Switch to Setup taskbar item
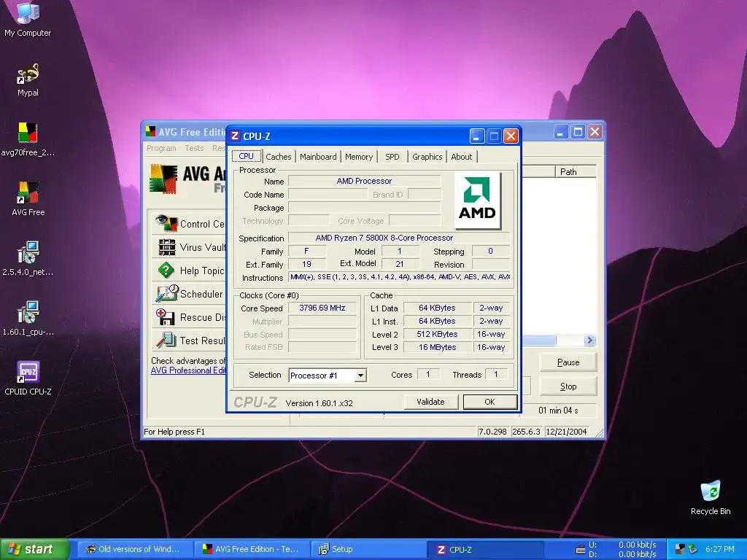 click(368, 549)
